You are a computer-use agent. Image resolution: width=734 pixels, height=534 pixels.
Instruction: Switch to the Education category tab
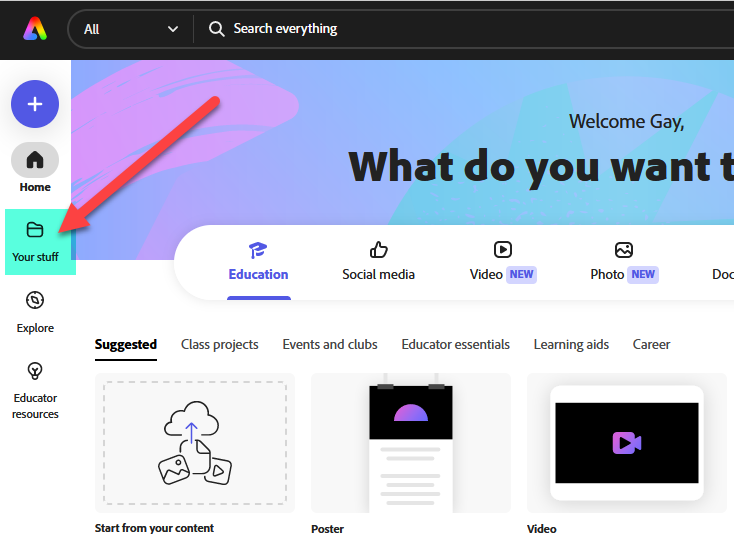tap(258, 262)
